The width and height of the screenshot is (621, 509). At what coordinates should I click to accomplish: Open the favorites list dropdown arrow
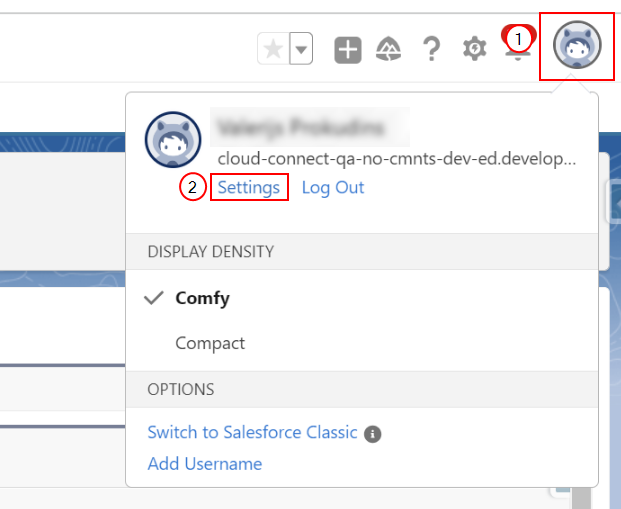click(x=301, y=49)
